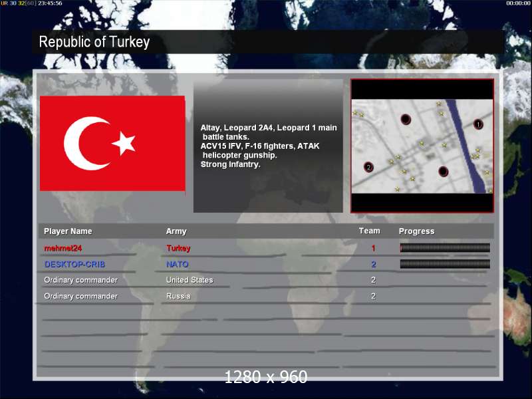
Task: Click team number in United States row
Action: click(x=373, y=280)
